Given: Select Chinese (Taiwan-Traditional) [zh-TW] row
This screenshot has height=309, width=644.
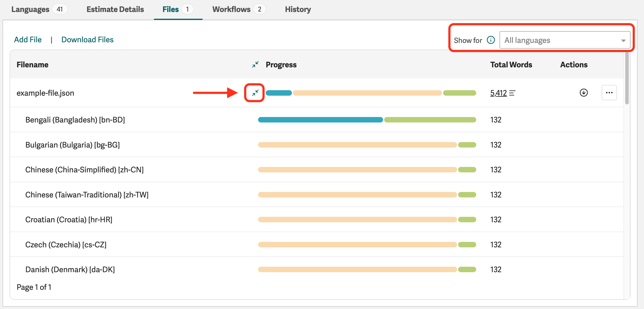Looking at the screenshot, I should pyautogui.click(x=317, y=195).
